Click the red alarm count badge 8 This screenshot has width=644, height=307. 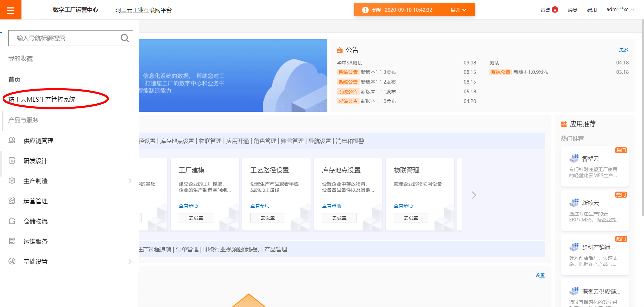click(x=555, y=10)
